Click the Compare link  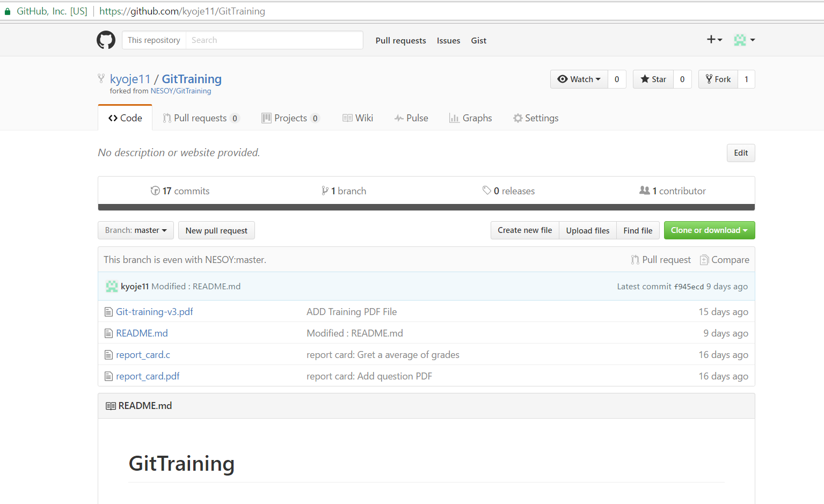725,260
